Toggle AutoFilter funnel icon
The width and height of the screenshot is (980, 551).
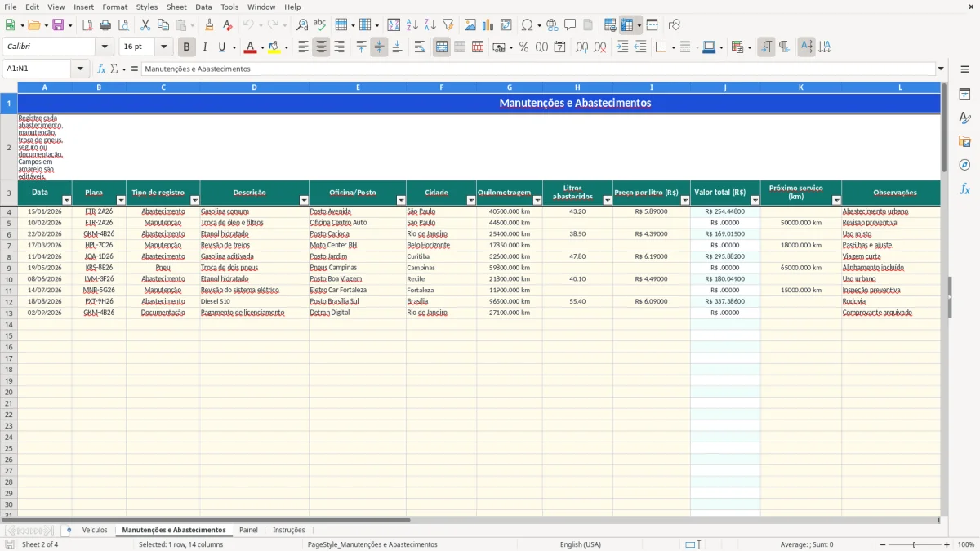448,25
